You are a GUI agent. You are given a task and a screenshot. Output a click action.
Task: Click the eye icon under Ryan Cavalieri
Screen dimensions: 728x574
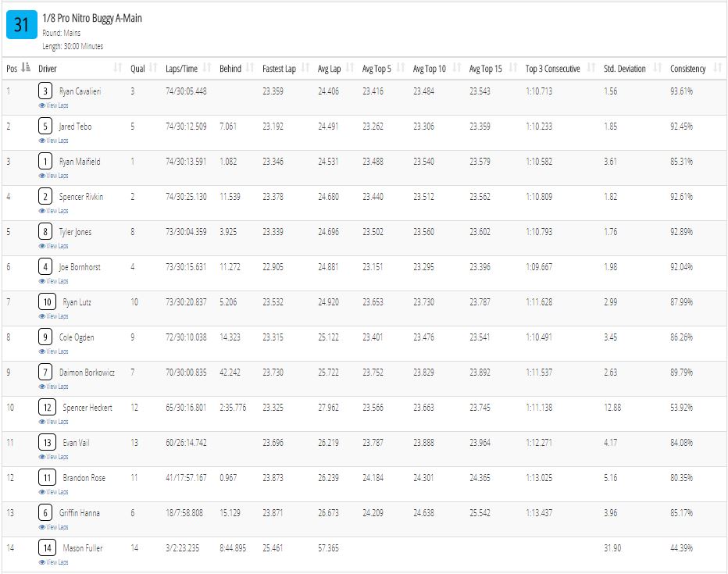coord(41,105)
